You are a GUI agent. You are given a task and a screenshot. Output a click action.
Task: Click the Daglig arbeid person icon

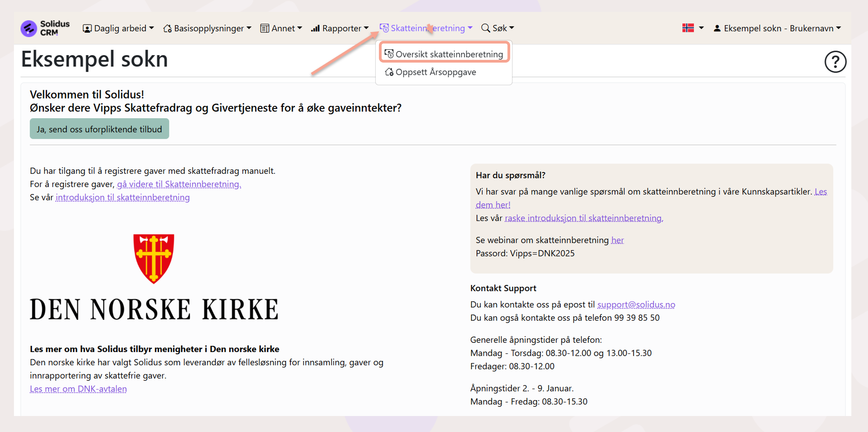pos(87,28)
